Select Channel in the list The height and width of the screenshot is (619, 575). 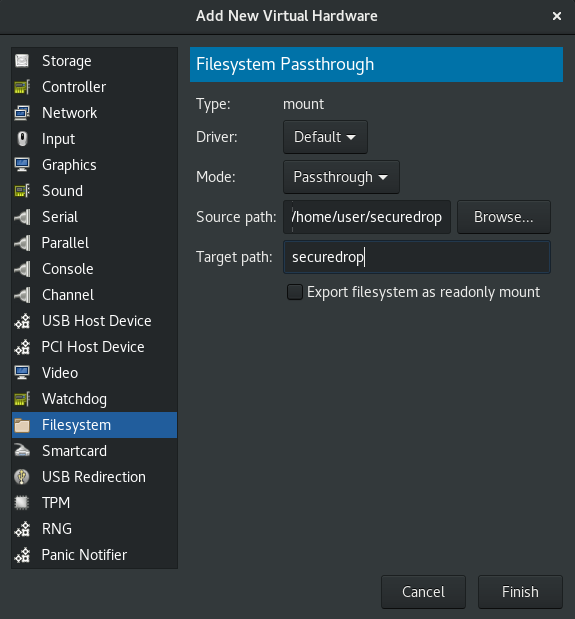[94, 295]
